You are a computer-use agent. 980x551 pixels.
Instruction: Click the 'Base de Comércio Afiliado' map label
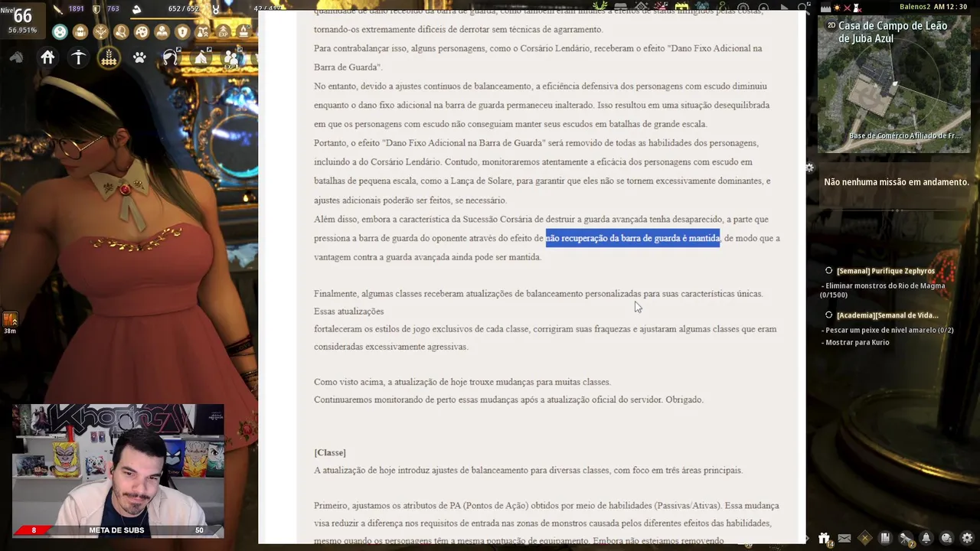click(905, 135)
